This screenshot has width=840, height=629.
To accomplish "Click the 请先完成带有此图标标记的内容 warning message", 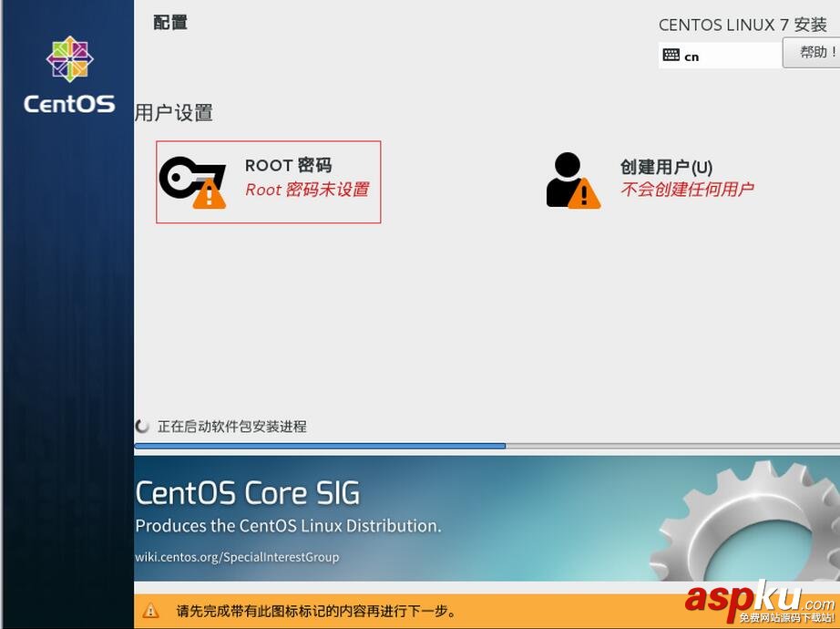I will pos(315,611).
